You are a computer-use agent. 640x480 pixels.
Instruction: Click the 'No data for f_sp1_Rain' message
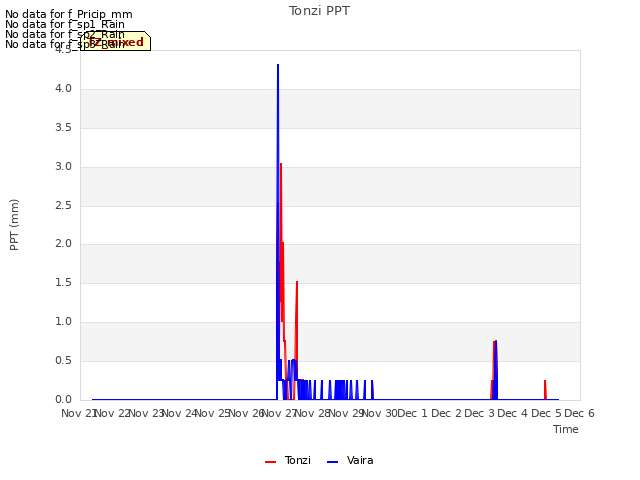coord(65,24)
